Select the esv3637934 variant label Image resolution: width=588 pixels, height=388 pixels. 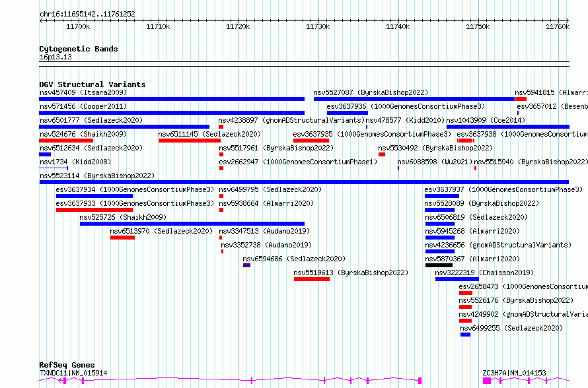(x=135, y=189)
